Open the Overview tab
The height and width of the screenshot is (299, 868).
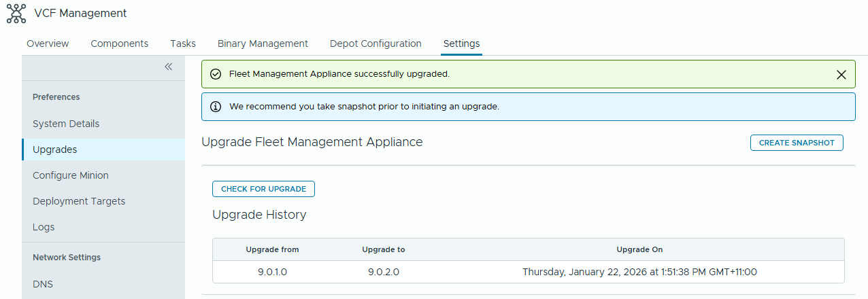(48, 43)
